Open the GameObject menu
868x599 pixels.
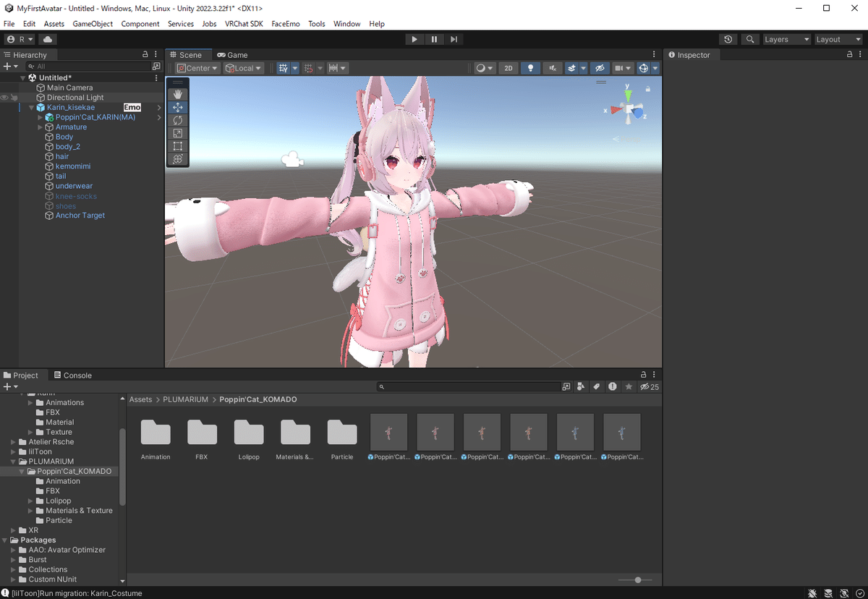tap(93, 24)
